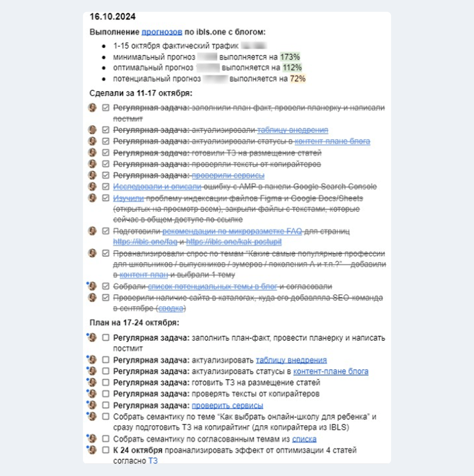
Task: Click avatar beside "заполнили план-факт" completed task
Action: click(93, 108)
